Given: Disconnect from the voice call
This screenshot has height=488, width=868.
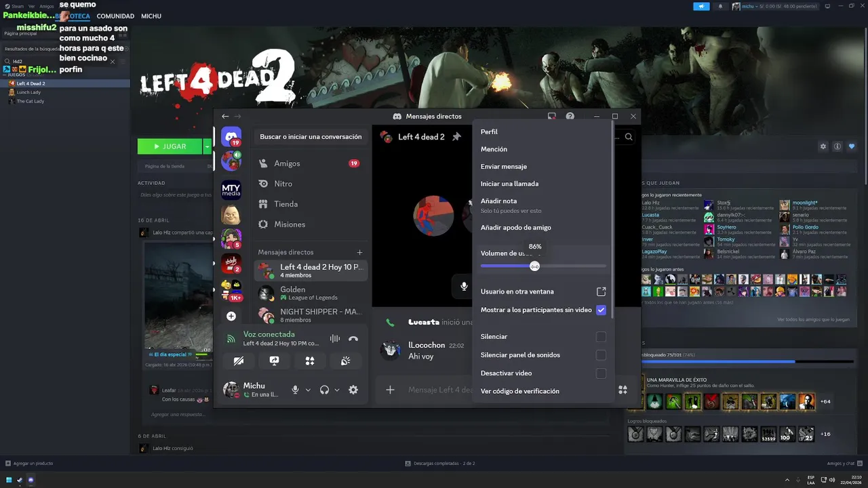Looking at the screenshot, I should click(x=353, y=338).
